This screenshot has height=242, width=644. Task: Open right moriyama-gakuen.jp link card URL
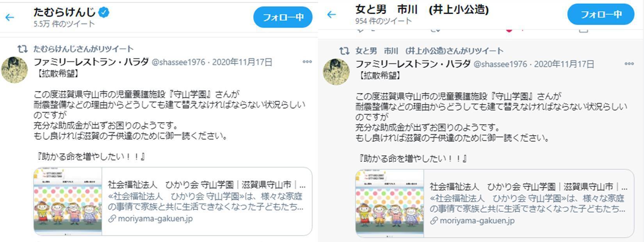pyautogui.click(x=477, y=220)
